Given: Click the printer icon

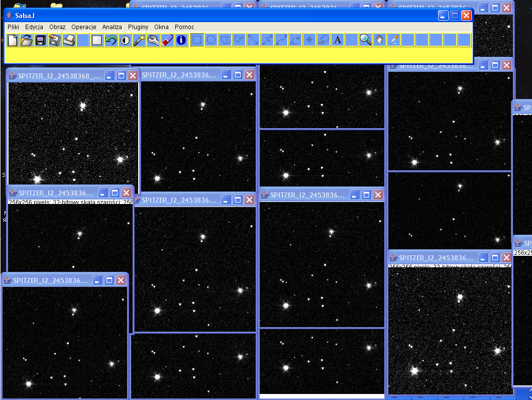Looking at the screenshot, I should [69, 40].
